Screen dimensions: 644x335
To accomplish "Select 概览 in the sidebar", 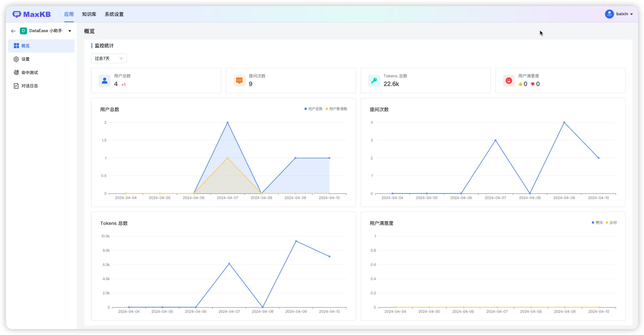I will click(41, 46).
